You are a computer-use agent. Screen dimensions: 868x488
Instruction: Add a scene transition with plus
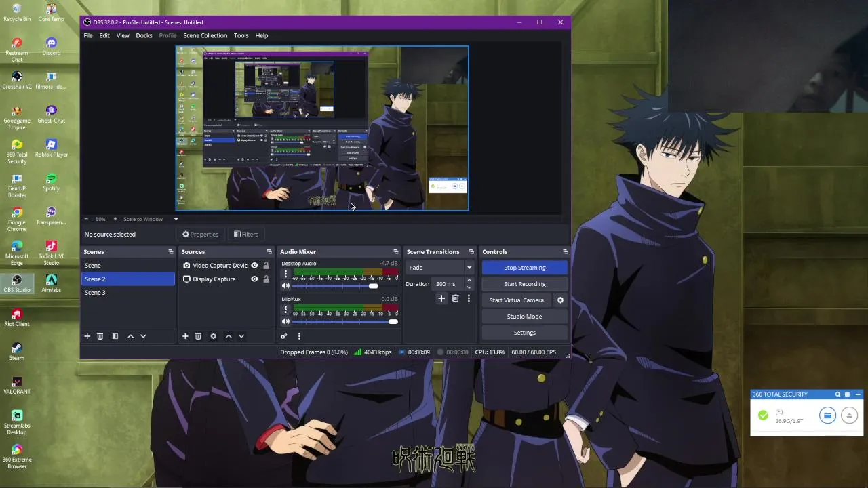point(441,298)
